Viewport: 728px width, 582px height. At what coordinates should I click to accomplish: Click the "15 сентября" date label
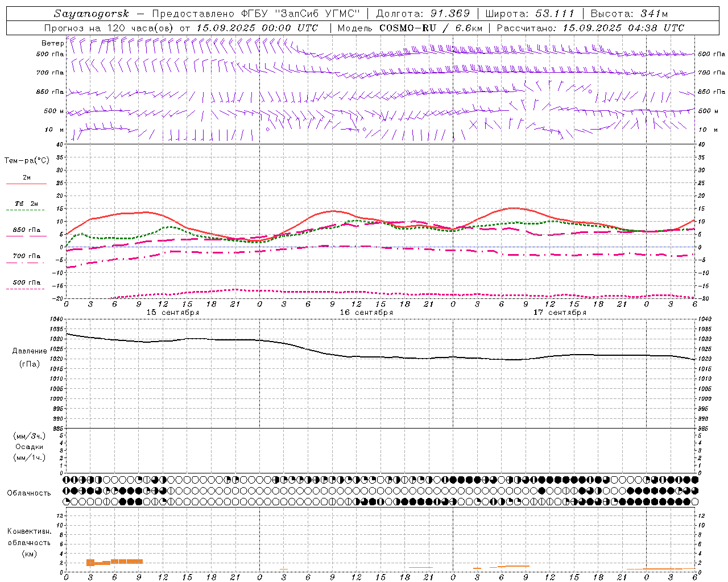tap(173, 313)
